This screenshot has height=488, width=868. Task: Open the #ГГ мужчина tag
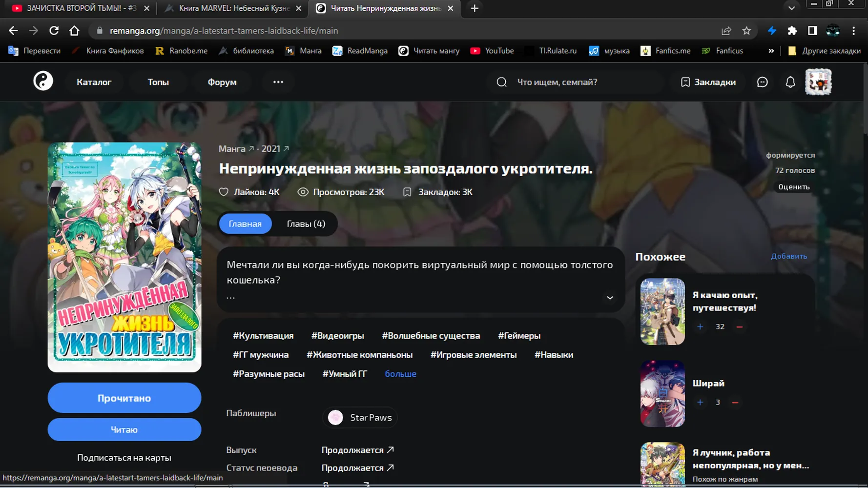pyautogui.click(x=261, y=355)
